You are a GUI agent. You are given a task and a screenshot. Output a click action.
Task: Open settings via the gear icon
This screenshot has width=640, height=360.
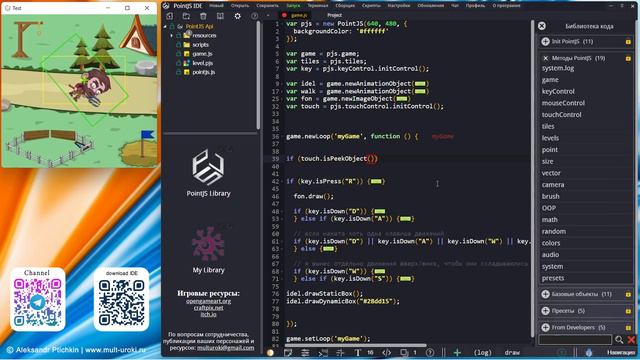click(238, 16)
